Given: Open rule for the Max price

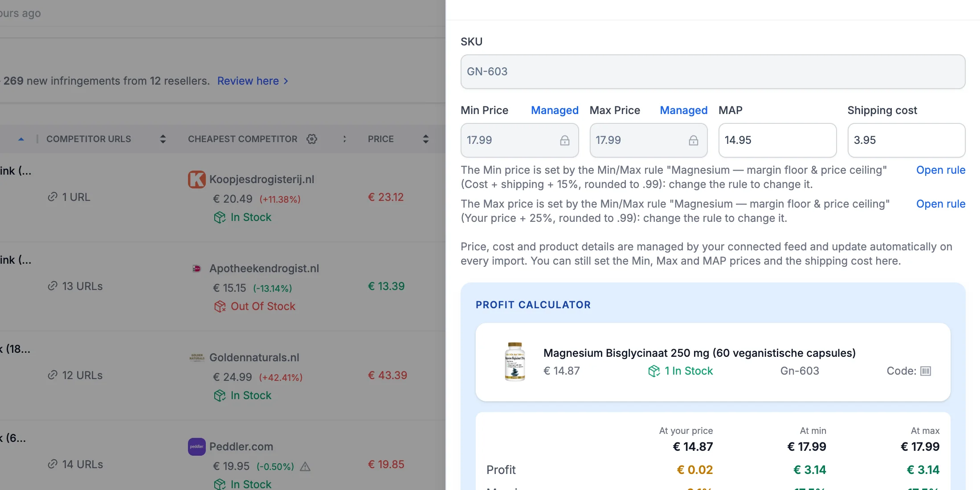Looking at the screenshot, I should click(941, 204).
